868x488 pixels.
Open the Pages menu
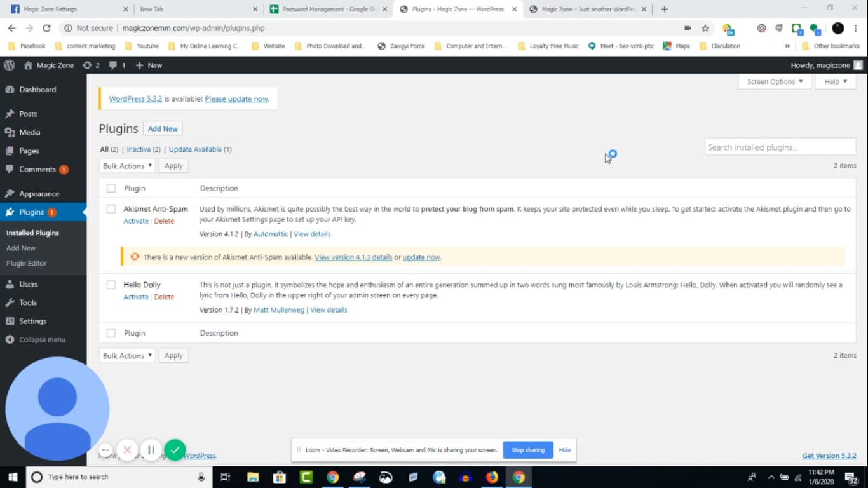tap(43, 151)
